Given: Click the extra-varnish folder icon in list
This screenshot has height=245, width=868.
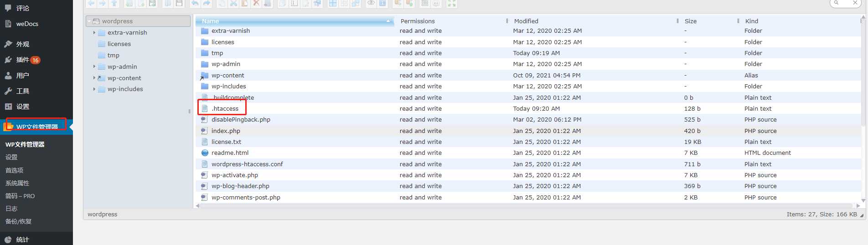Looking at the screenshot, I should 205,31.
